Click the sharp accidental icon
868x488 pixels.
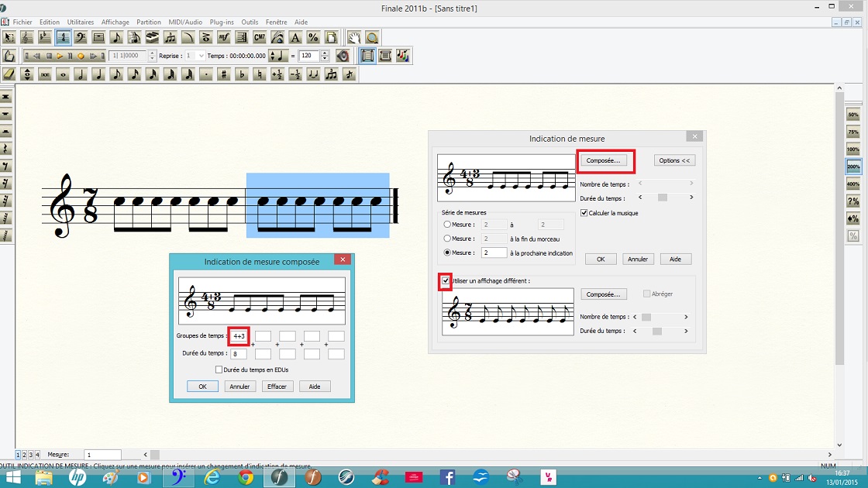tap(224, 74)
